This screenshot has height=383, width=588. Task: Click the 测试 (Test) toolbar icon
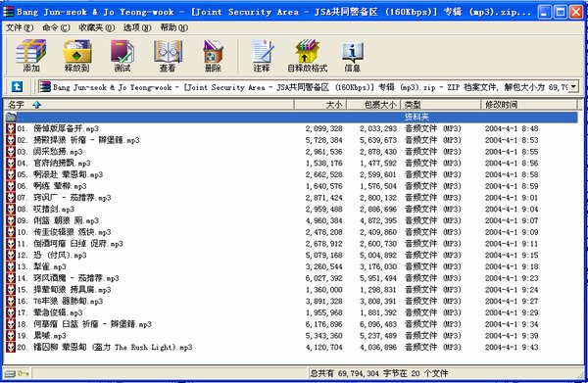pos(122,56)
